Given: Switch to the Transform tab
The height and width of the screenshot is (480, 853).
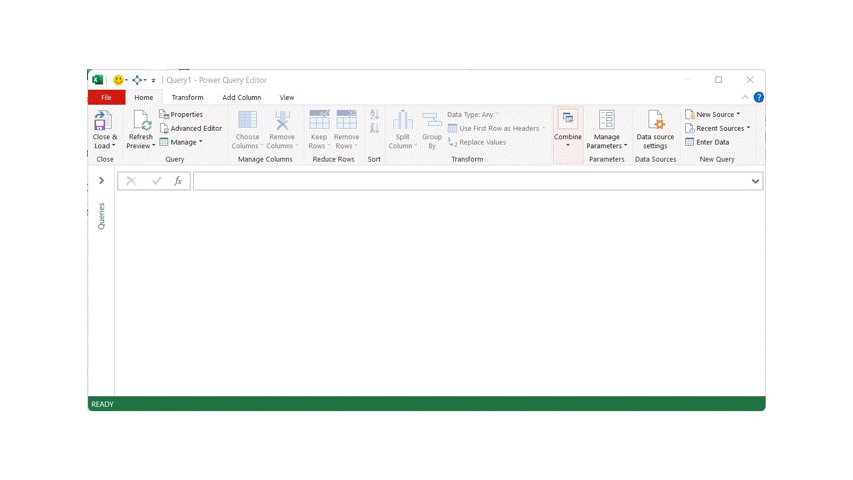Looking at the screenshot, I should tap(187, 97).
